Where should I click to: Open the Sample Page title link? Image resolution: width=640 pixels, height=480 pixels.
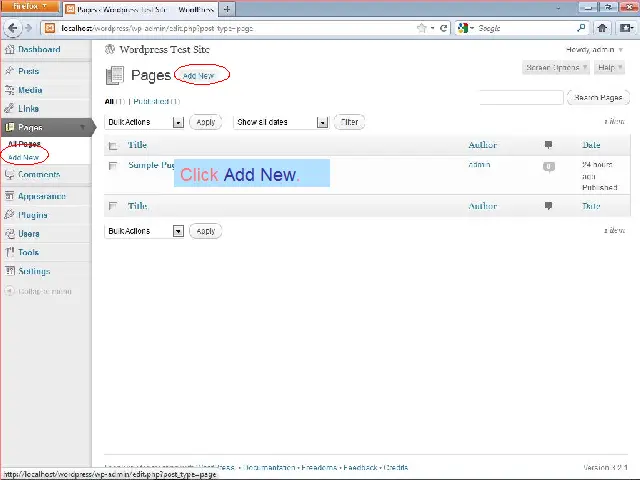151,165
